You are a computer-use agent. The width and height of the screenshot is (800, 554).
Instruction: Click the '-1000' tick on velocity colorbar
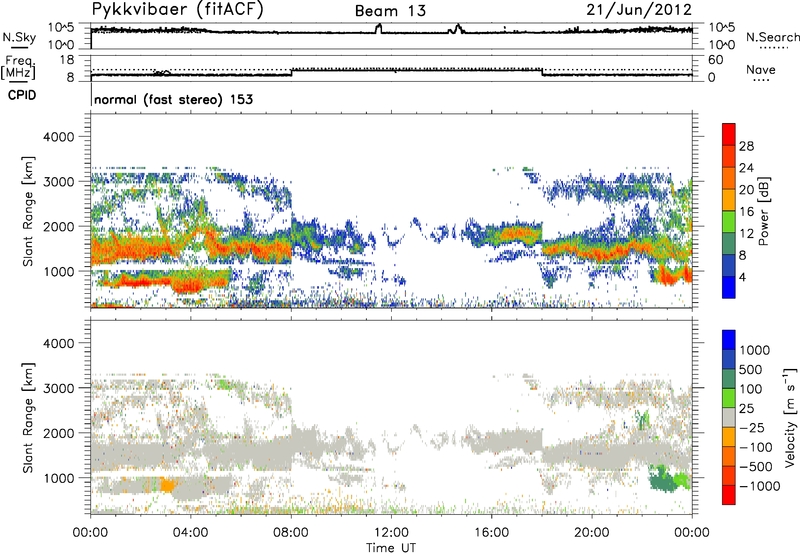760,486
